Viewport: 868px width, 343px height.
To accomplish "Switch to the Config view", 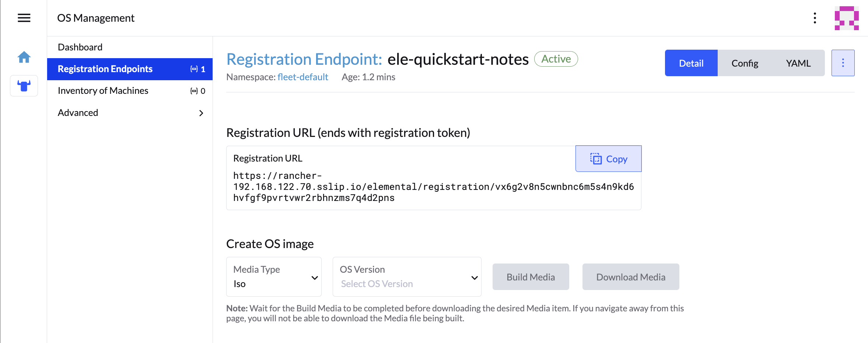I will point(745,63).
